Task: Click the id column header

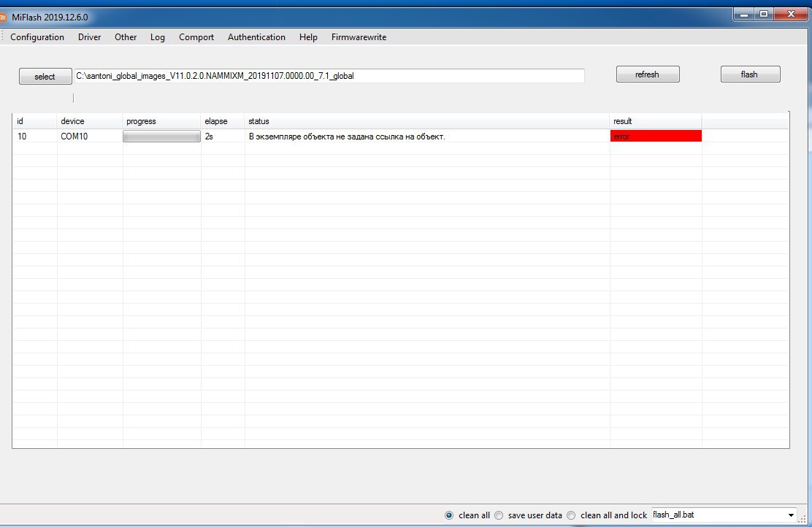Action: (x=35, y=121)
